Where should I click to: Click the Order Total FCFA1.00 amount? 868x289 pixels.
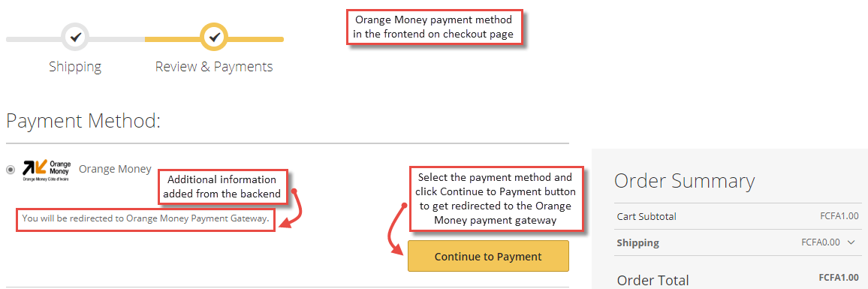839,278
